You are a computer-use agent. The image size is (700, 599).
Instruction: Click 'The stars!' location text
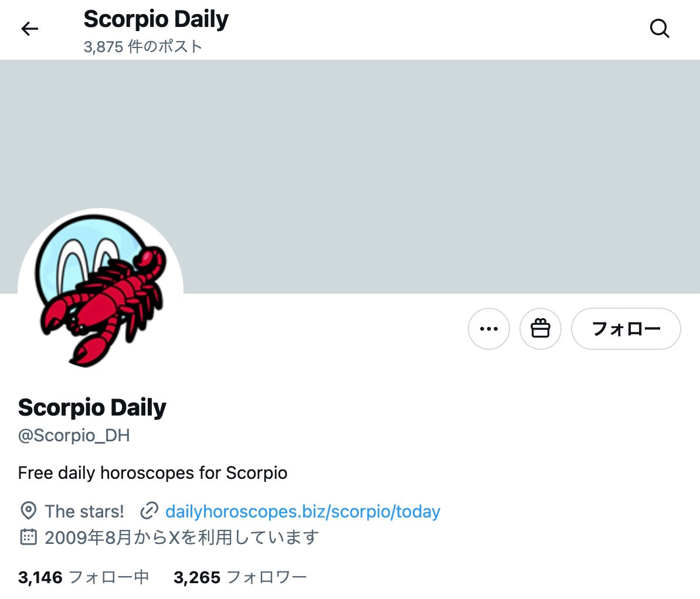tap(84, 512)
